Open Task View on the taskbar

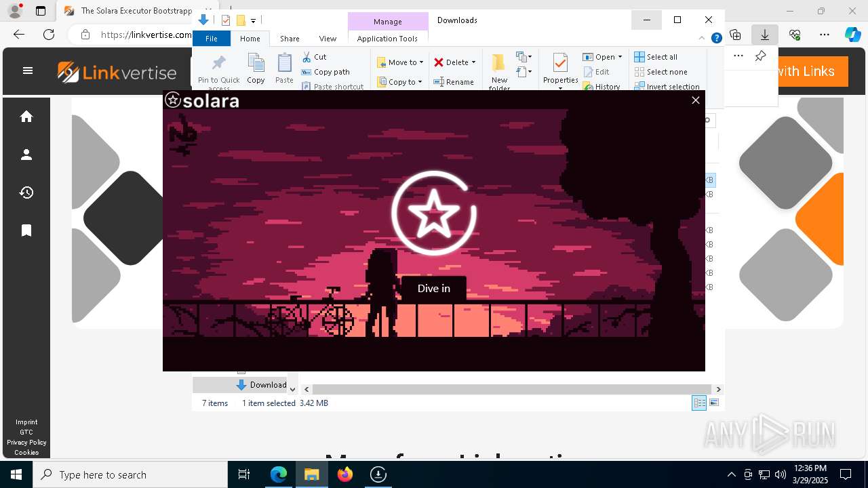coord(244,474)
